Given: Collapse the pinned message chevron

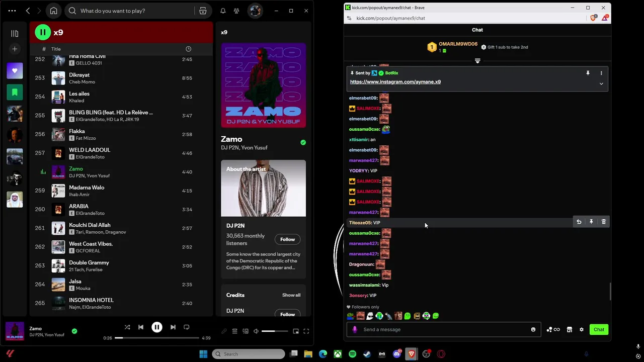Looking at the screenshot, I should point(601,84).
